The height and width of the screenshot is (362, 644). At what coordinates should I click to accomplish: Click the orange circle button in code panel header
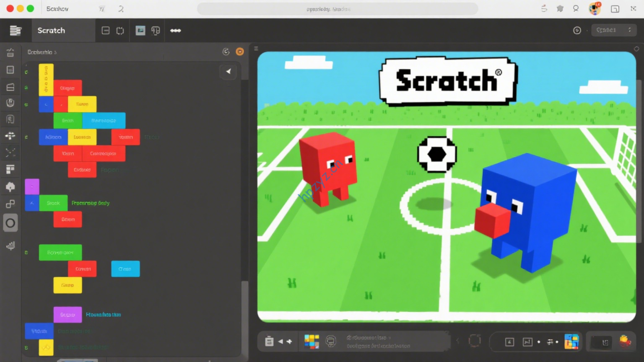tap(240, 52)
